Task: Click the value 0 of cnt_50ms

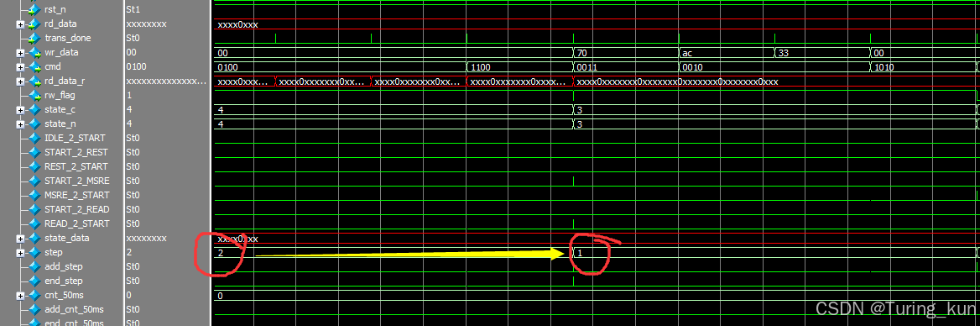Action: 128,296
